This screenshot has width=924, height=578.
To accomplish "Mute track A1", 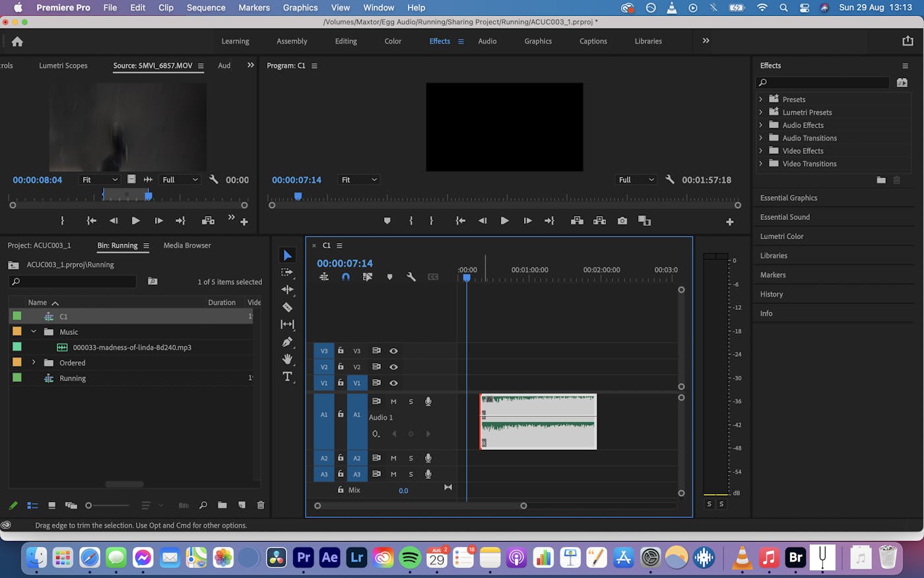I will pos(393,402).
